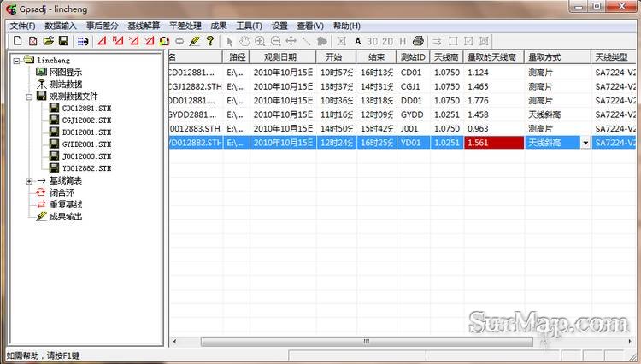Click the New project toolbar icon

click(x=18, y=41)
